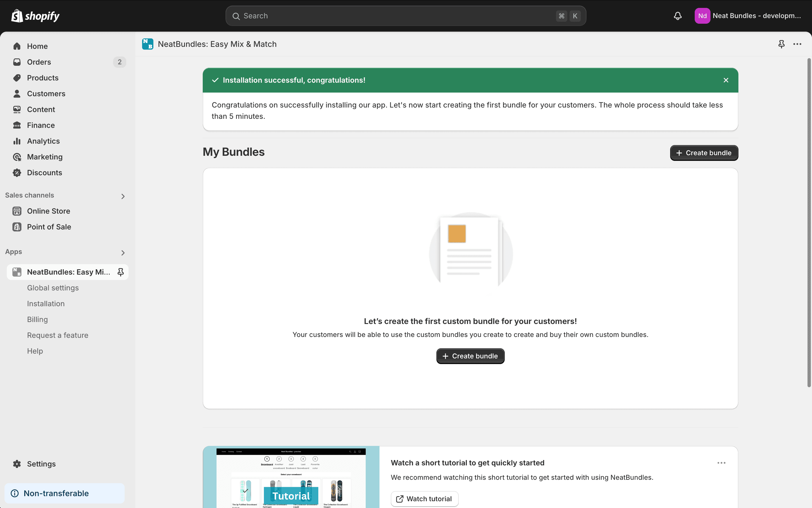
Task: Click the Orders inbox icon
Action: (17, 62)
